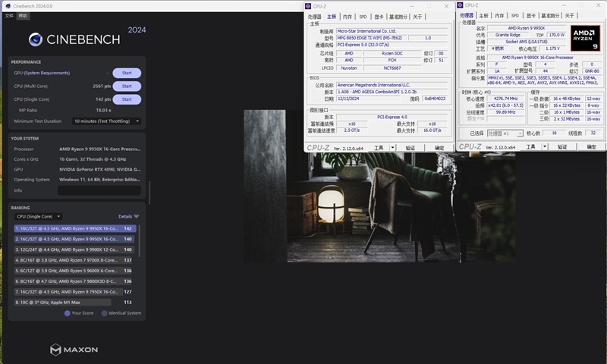Click 验证 button in mainboard CPU-Z window
The width and height of the screenshot is (607, 364).
(410, 148)
